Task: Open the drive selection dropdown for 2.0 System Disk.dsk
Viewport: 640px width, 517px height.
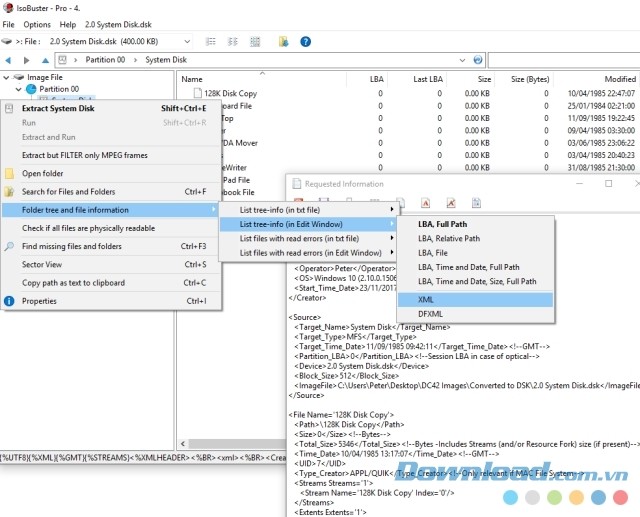Action: [187, 41]
